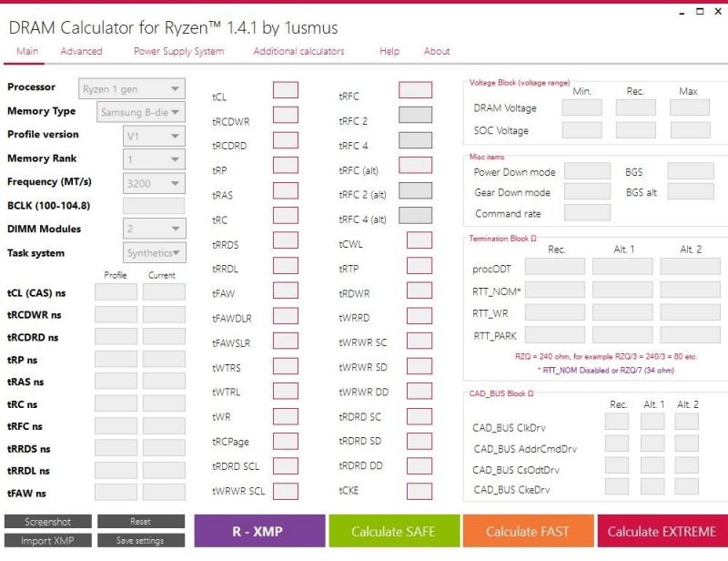The image size is (728, 561).
Task: Click the Screenshot button
Action: point(48,522)
